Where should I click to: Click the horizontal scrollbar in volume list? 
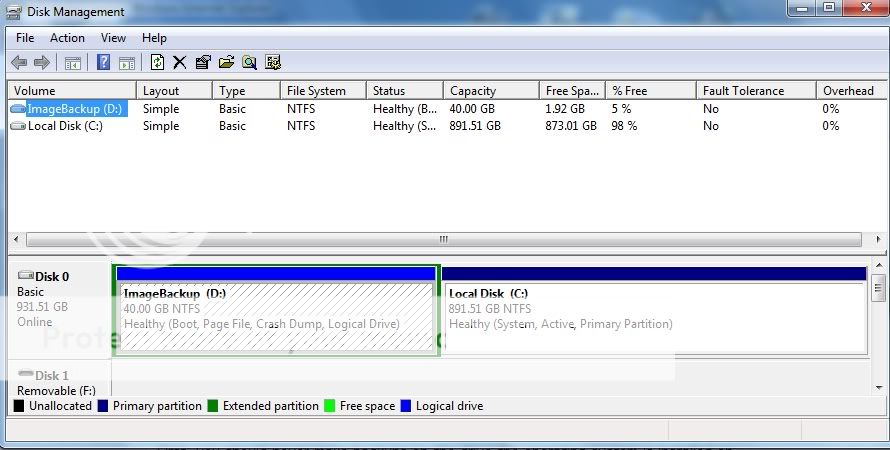[x=443, y=240]
